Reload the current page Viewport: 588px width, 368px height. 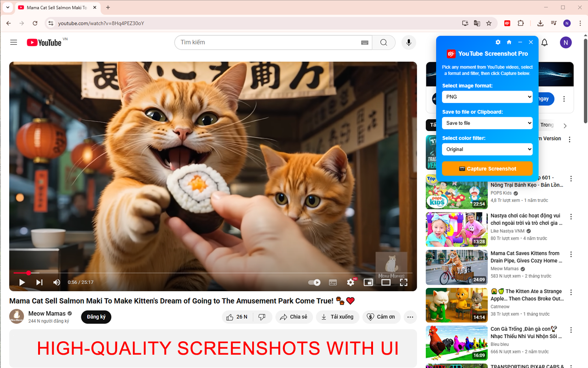pos(35,23)
